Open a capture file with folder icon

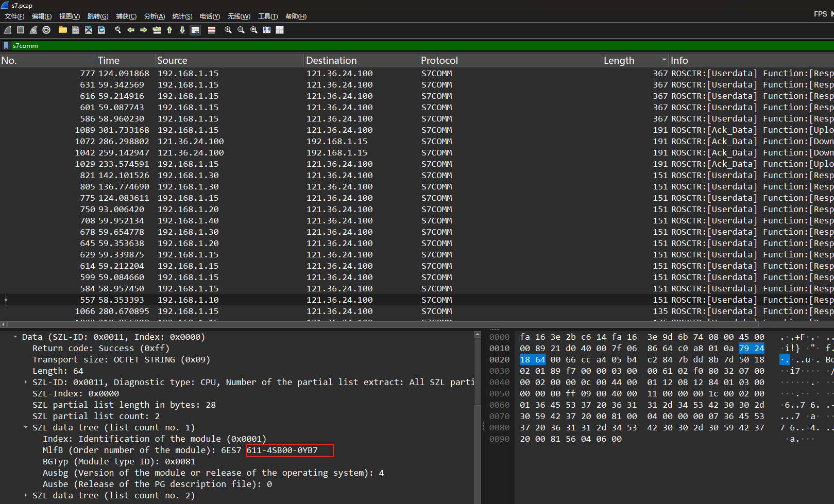pyautogui.click(x=63, y=30)
